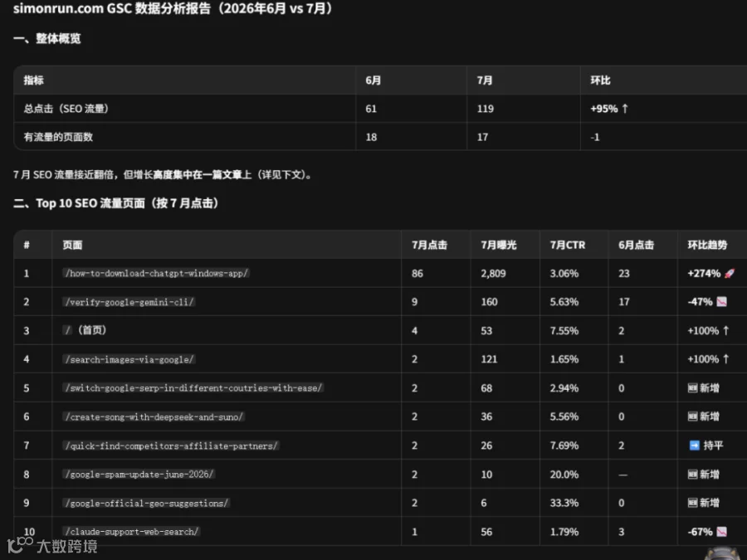Click the 二、Top 10 SEO 流量页面 heading

[x=116, y=203]
